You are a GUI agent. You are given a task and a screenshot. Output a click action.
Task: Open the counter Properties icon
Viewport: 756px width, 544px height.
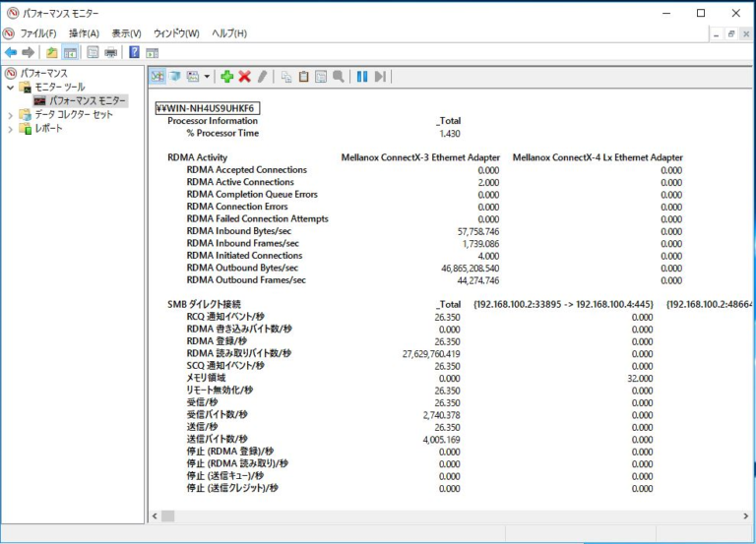coord(321,76)
